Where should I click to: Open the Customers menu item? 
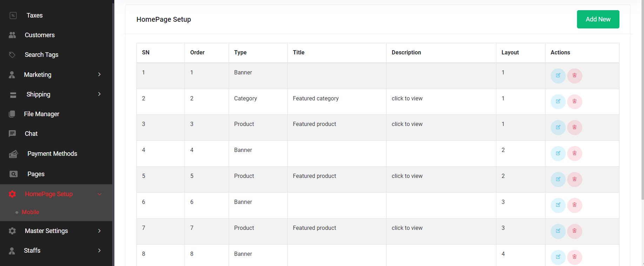[40, 35]
